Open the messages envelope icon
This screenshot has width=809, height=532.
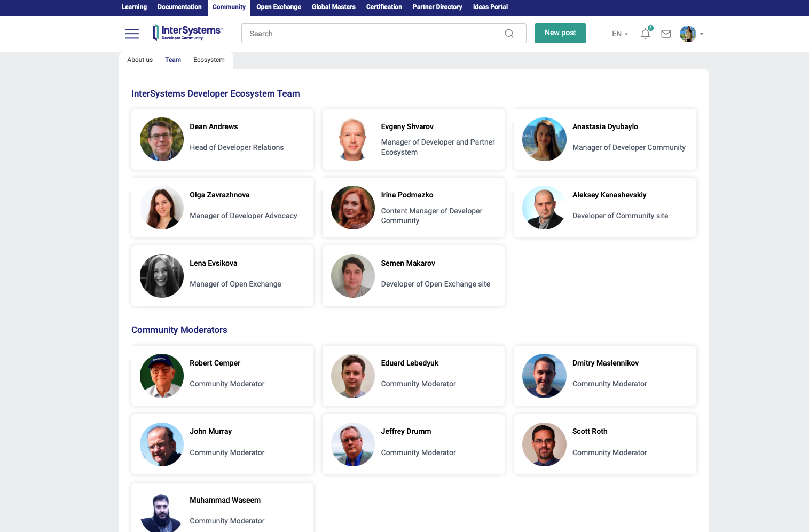click(x=666, y=34)
